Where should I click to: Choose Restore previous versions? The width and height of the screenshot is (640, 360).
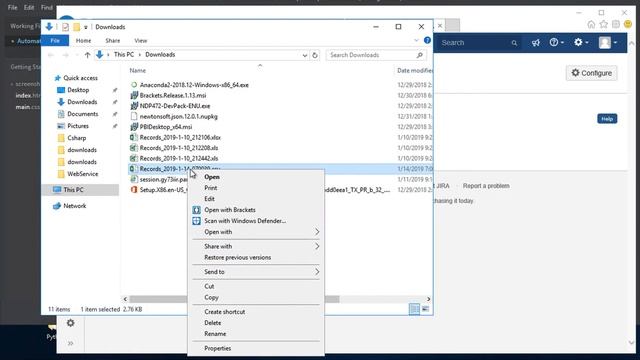click(238, 258)
